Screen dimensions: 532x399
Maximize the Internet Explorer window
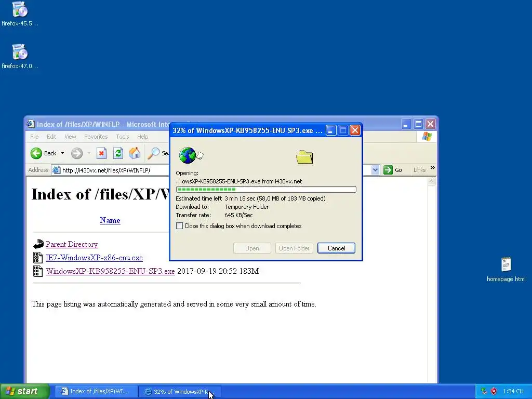[418, 124]
